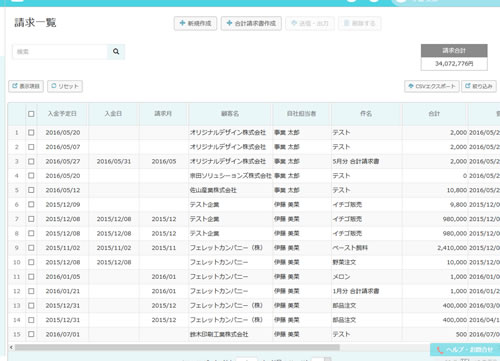Click subject メロン
The width and height of the screenshot is (500, 361).
(x=341, y=277)
